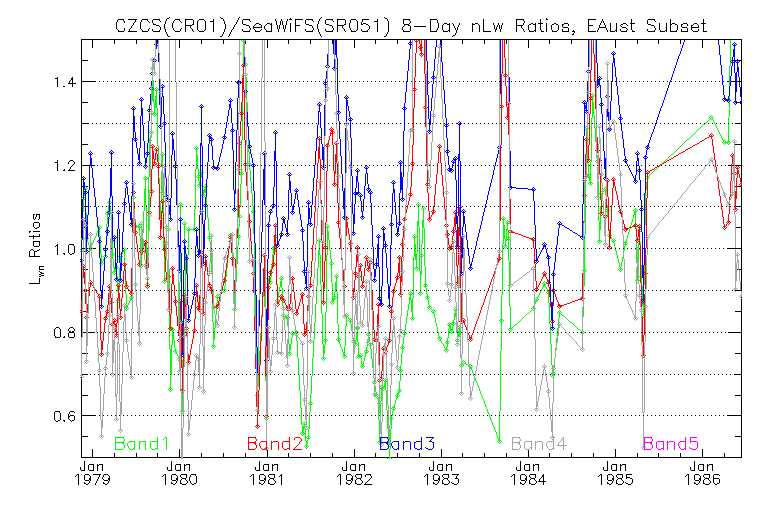Click the Jan 1979 x-axis label
The height and width of the screenshot is (512, 768).
pos(92,473)
